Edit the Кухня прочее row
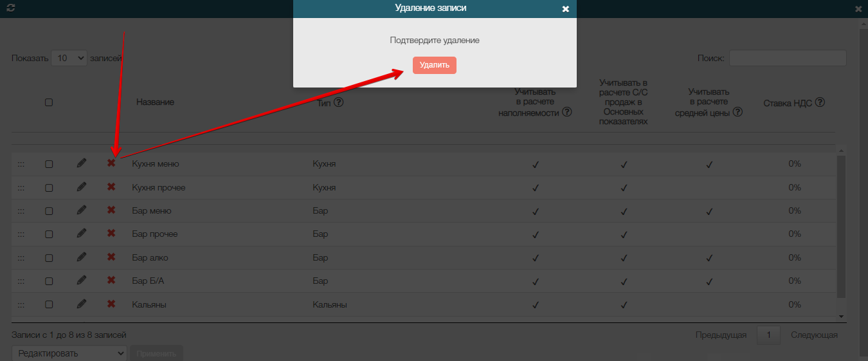Screen dimensions: 868x361 pyautogui.click(x=81, y=187)
